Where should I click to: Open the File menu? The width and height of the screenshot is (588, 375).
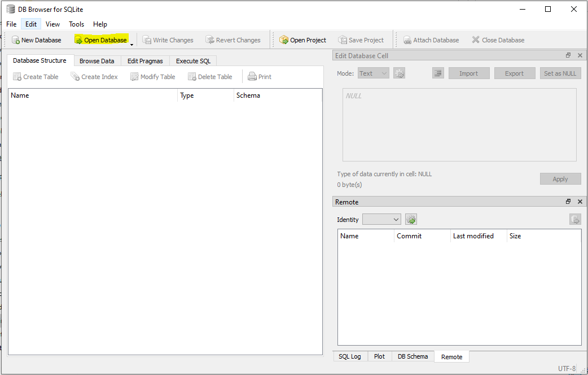tap(11, 24)
